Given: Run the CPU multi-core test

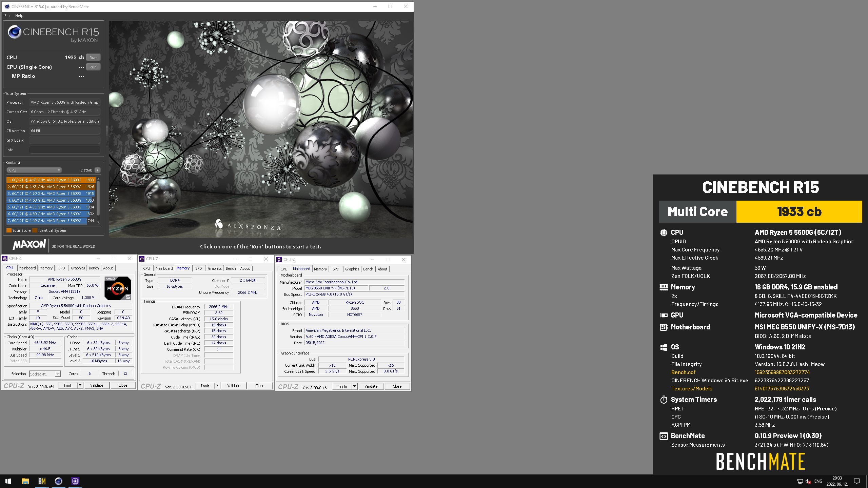Looking at the screenshot, I should tap(93, 58).
